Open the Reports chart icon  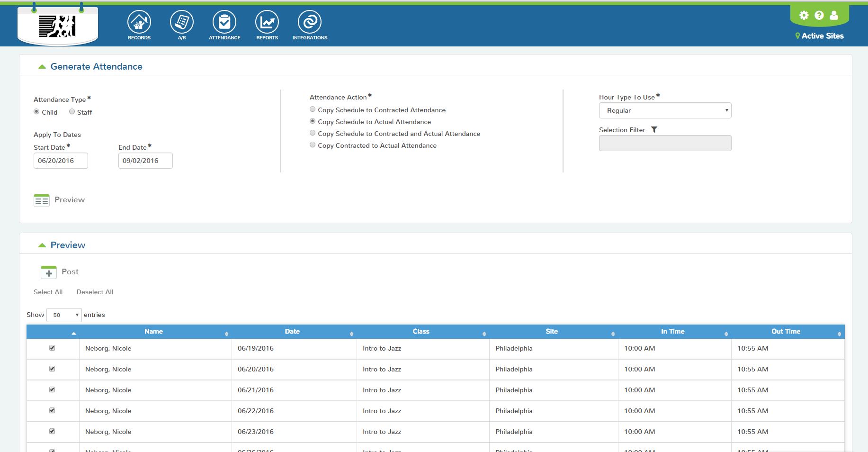tap(267, 22)
